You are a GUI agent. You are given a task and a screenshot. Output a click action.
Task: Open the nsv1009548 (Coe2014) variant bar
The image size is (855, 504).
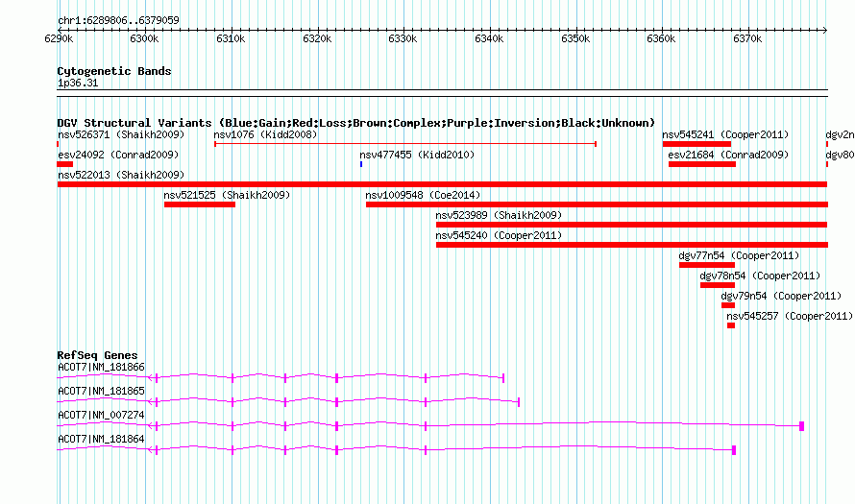[597, 204]
